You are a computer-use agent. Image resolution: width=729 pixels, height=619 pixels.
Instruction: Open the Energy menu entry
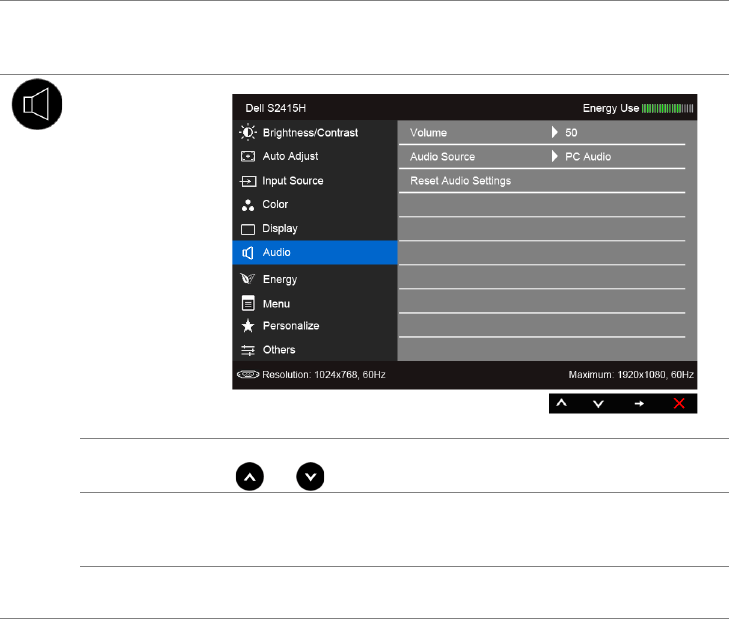[315, 279]
